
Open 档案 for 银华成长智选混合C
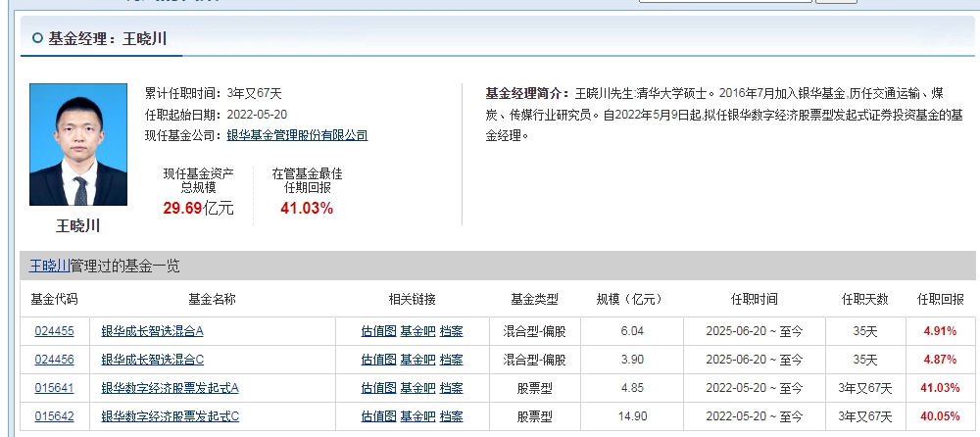(451, 360)
